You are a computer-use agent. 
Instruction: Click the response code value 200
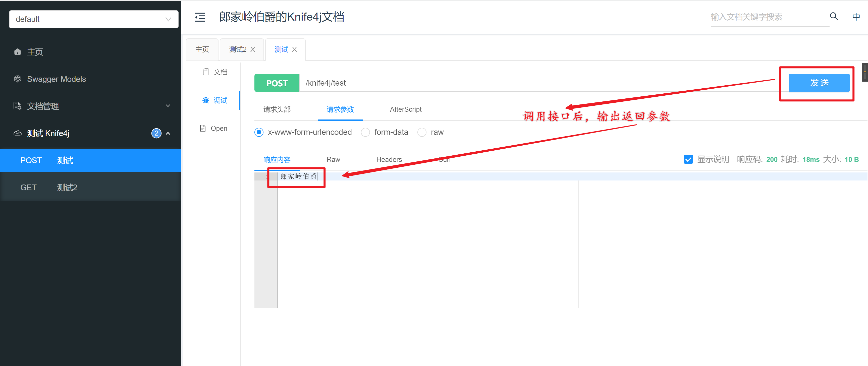[x=772, y=159]
